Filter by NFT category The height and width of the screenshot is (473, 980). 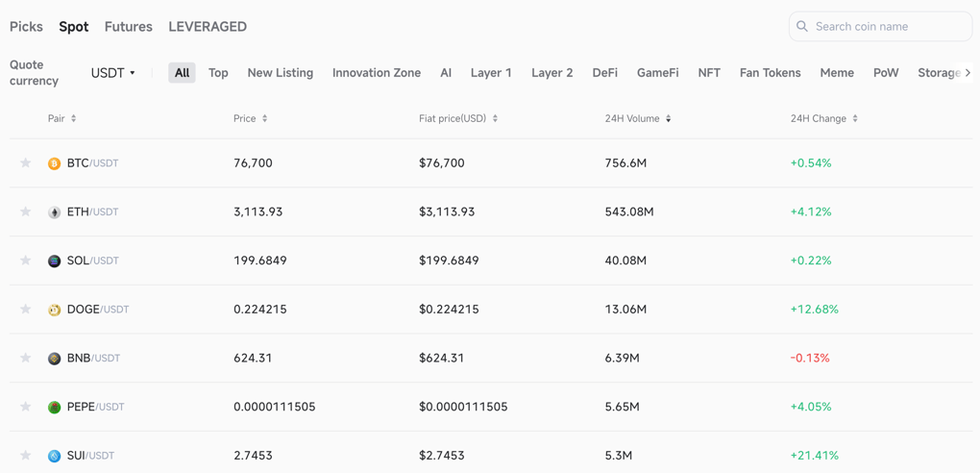709,72
